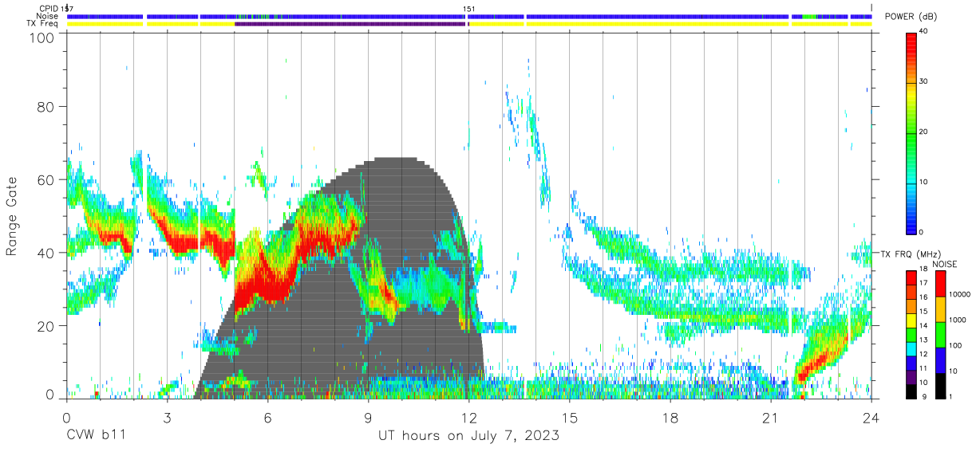The image size is (980, 452).
Task: Click the "NOISE" legend title
Action: 944,263
